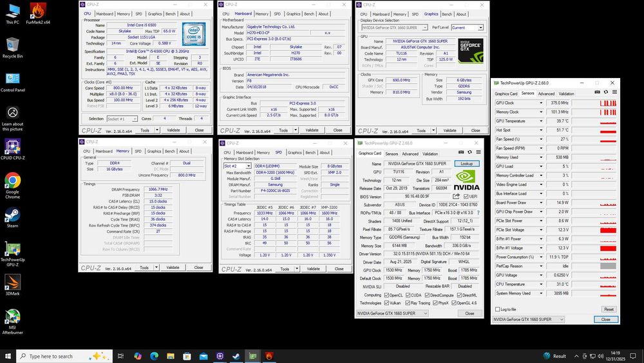The height and width of the screenshot is (363, 644).
Task: Toggle the Ray Tracing checkbox
Action: point(408,303)
